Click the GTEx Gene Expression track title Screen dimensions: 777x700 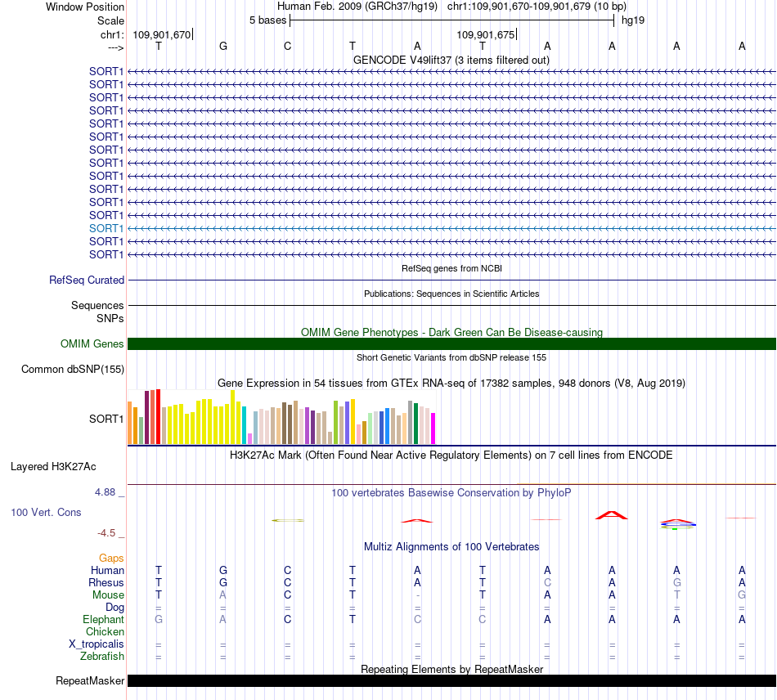451,383
